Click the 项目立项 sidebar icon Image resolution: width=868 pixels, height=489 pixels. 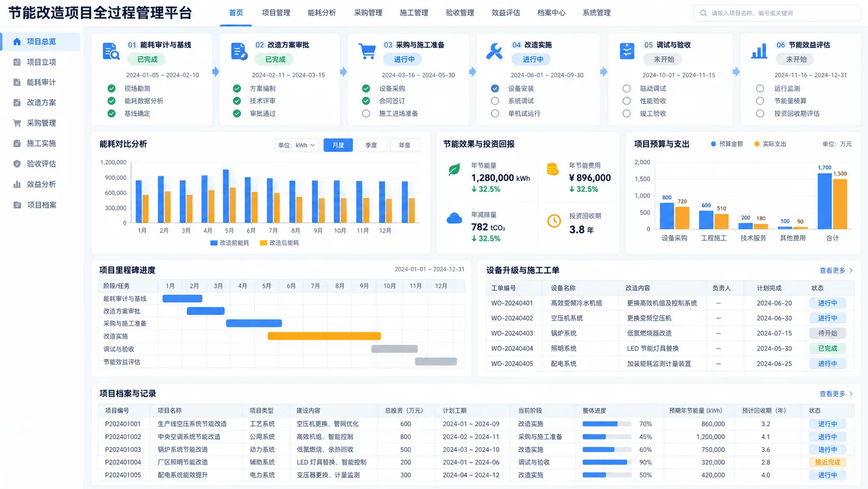(17, 62)
